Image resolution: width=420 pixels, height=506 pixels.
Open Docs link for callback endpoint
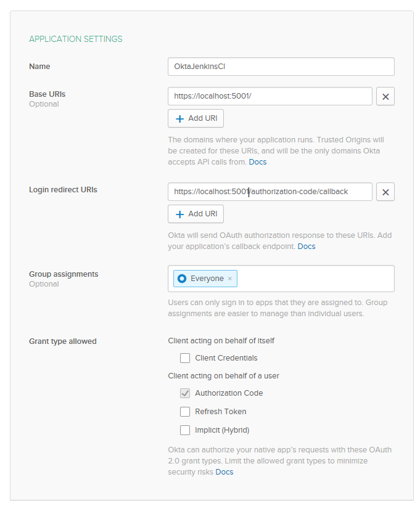pyautogui.click(x=307, y=247)
